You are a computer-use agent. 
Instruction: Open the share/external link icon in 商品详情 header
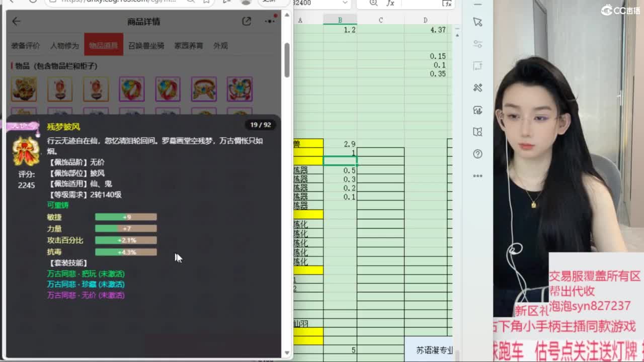[247, 21]
